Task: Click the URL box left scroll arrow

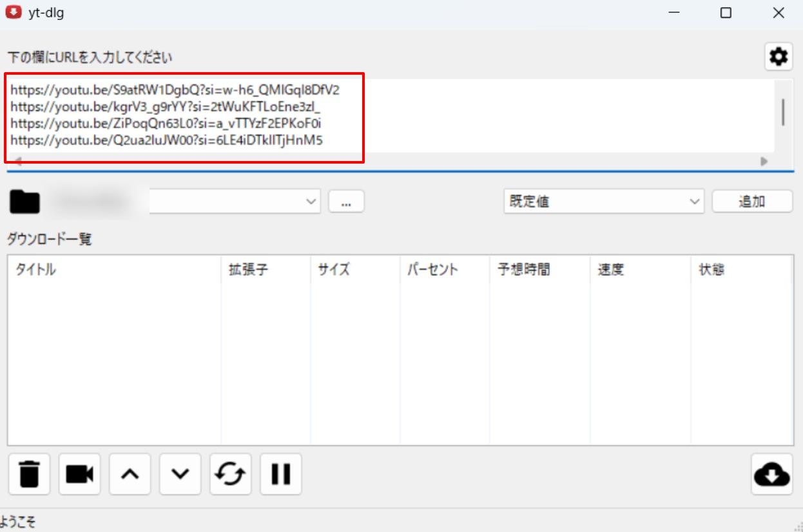Action: click(17, 161)
